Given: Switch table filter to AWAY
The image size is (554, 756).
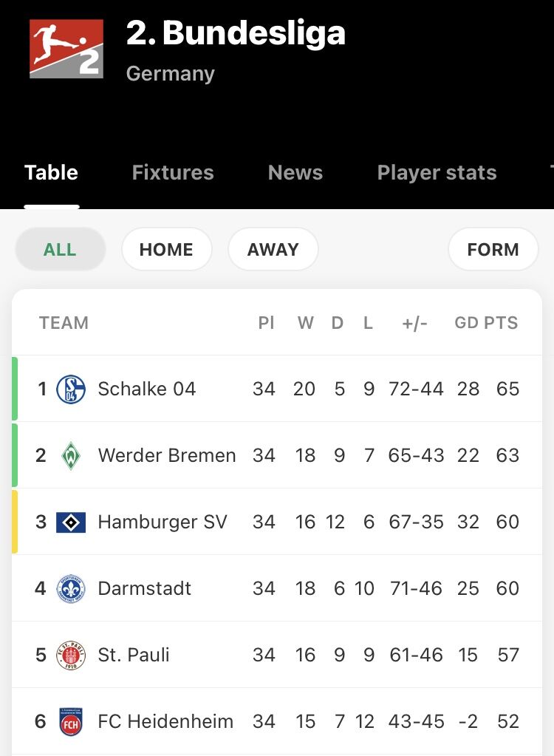Looking at the screenshot, I should pyautogui.click(x=273, y=249).
